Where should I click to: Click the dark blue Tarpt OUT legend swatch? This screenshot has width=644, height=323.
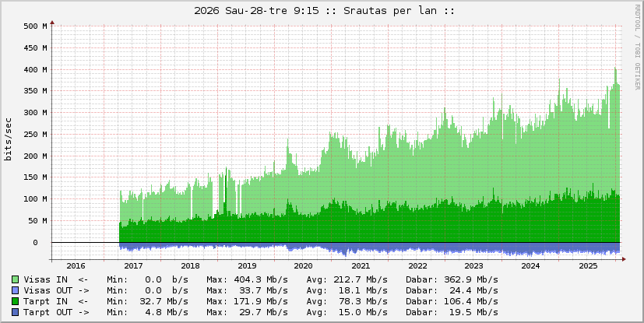pos(16,312)
